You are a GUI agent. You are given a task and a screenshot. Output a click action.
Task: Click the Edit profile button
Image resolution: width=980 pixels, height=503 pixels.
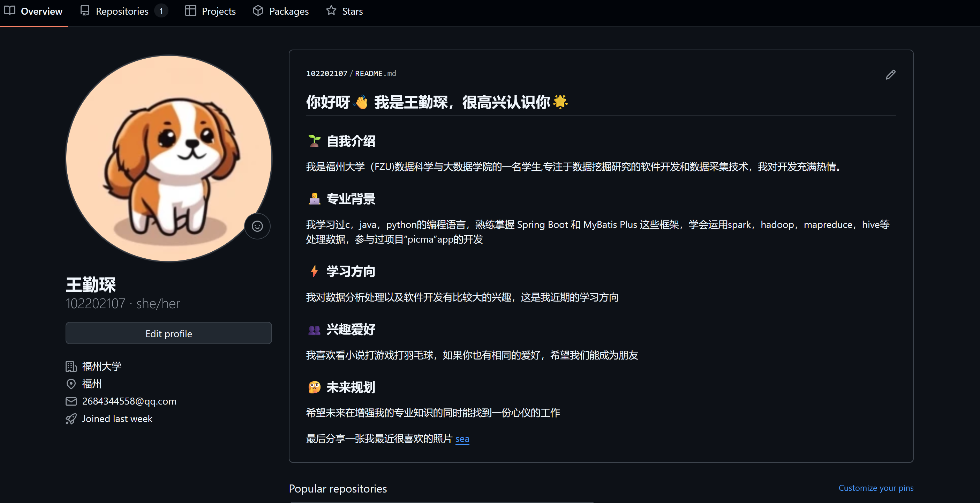pyautogui.click(x=168, y=333)
